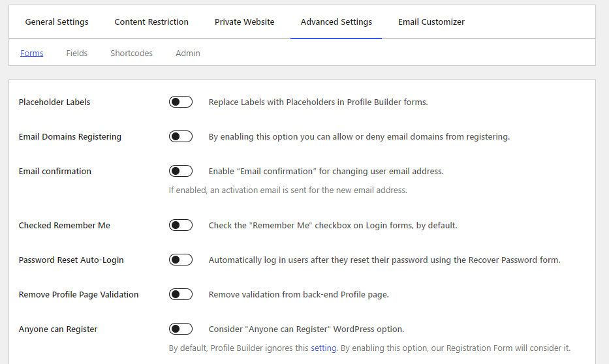609x364 pixels.
Task: Turn on Email Domains Registering switch
Action: click(x=180, y=136)
